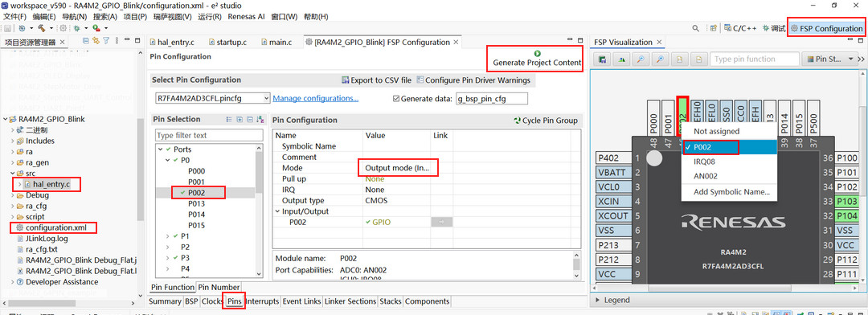Viewport: 868px width, 315px height.
Task: Click collapse-all icon in project explorer
Action: pyautogui.click(x=86, y=40)
